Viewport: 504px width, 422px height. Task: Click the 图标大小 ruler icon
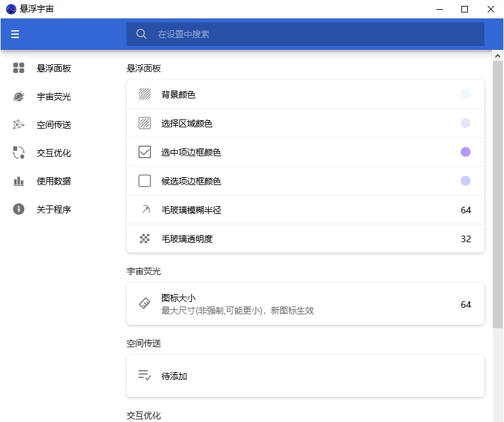coord(145,304)
